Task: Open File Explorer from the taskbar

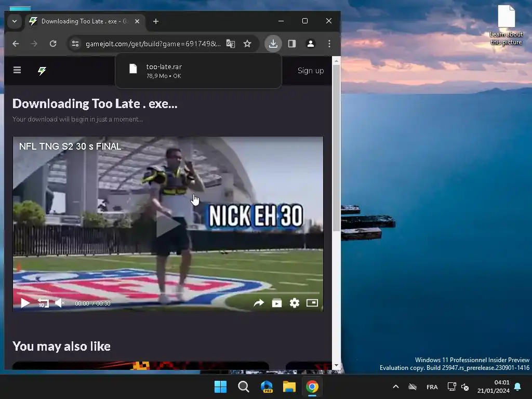Action: 289,387
